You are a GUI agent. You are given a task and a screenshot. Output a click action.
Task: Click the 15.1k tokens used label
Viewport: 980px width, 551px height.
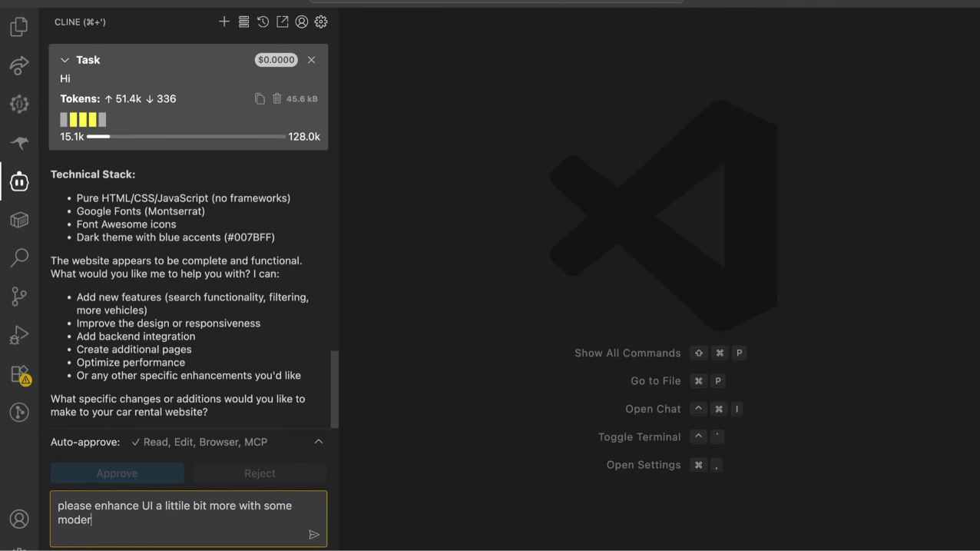[72, 137]
